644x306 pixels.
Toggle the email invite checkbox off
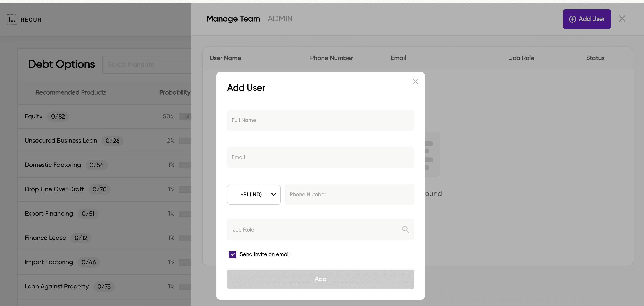pos(232,254)
